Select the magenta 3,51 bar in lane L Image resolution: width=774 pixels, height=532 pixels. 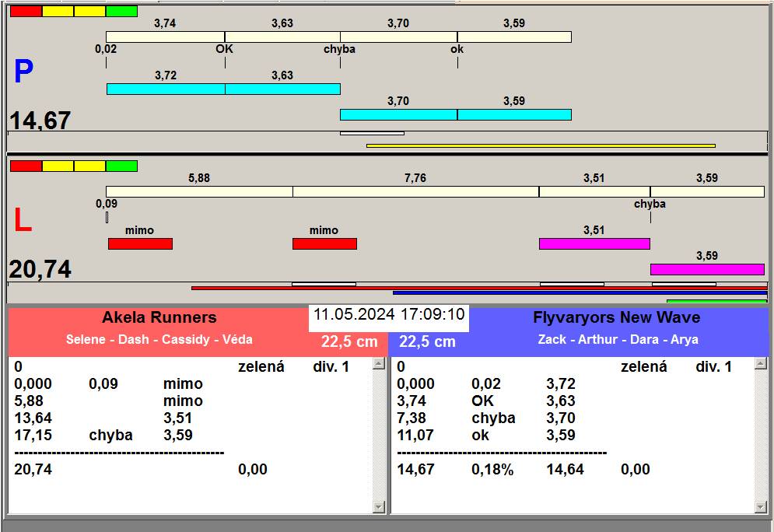click(594, 244)
